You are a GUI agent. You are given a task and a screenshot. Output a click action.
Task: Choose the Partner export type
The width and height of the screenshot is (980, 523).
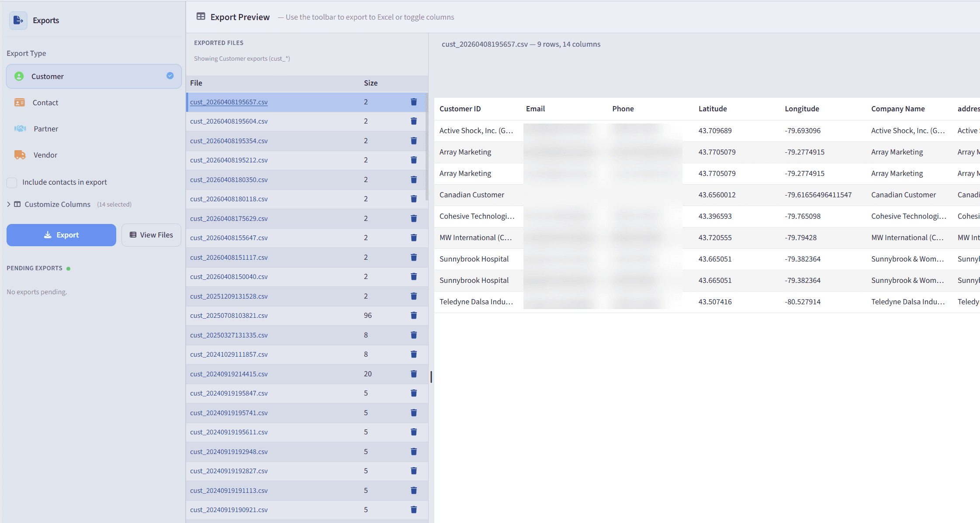pyautogui.click(x=94, y=129)
